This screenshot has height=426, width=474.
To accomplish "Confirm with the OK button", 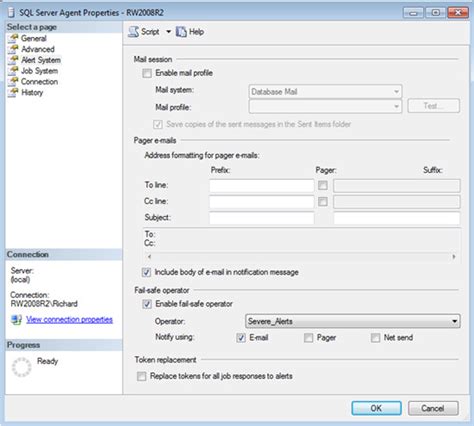I will 376,408.
